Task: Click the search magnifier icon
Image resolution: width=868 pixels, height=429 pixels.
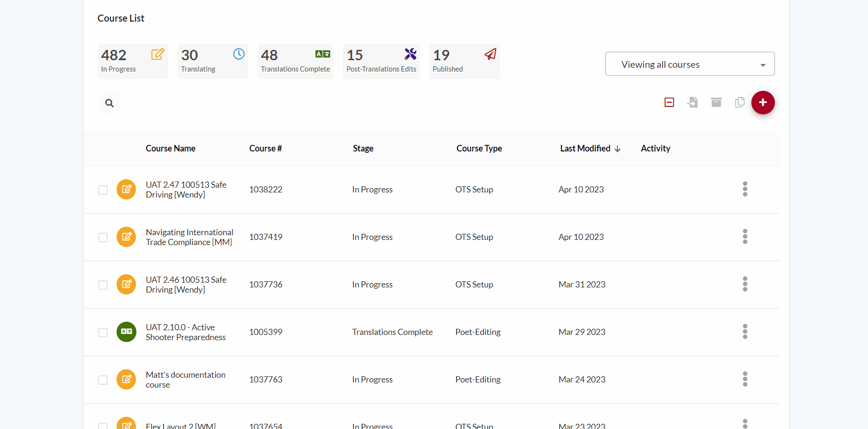Action: coord(109,103)
